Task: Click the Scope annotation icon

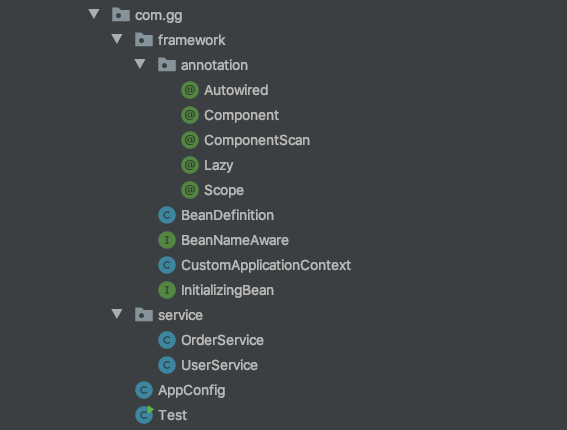Action: pyautogui.click(x=190, y=190)
